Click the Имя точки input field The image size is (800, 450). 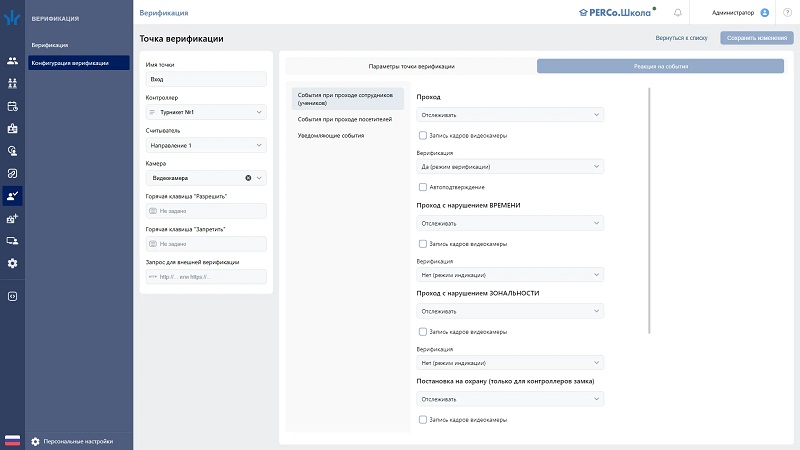(206, 79)
